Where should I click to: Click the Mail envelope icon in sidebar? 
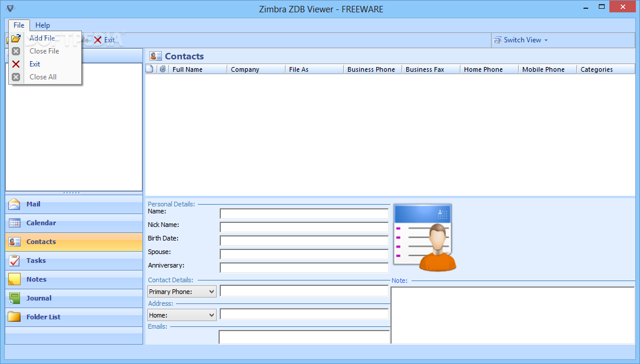(x=14, y=204)
